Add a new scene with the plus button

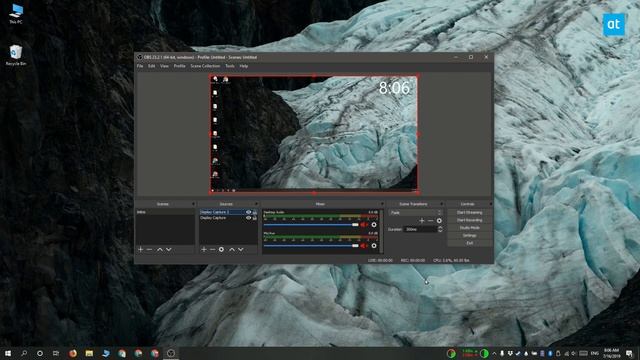140,249
